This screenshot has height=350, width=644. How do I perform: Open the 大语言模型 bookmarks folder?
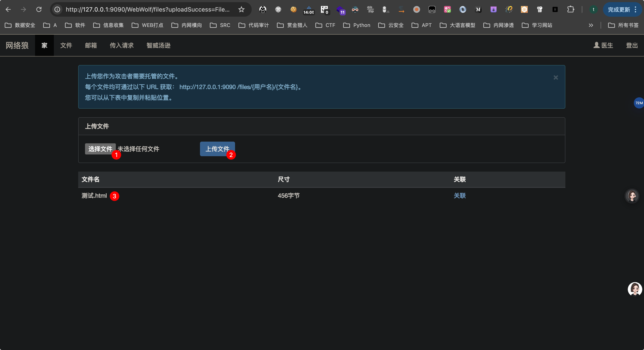coord(457,25)
